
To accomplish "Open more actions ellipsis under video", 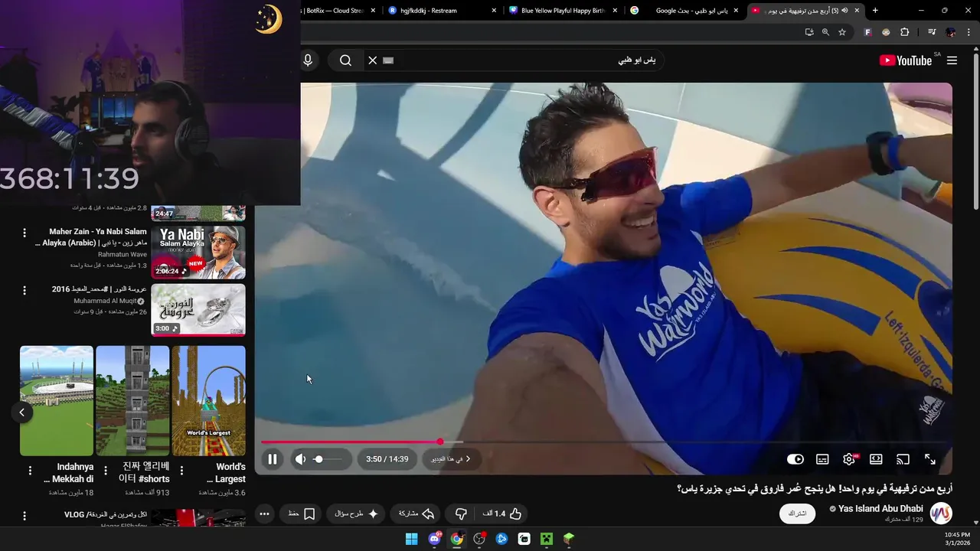I will click(x=264, y=514).
